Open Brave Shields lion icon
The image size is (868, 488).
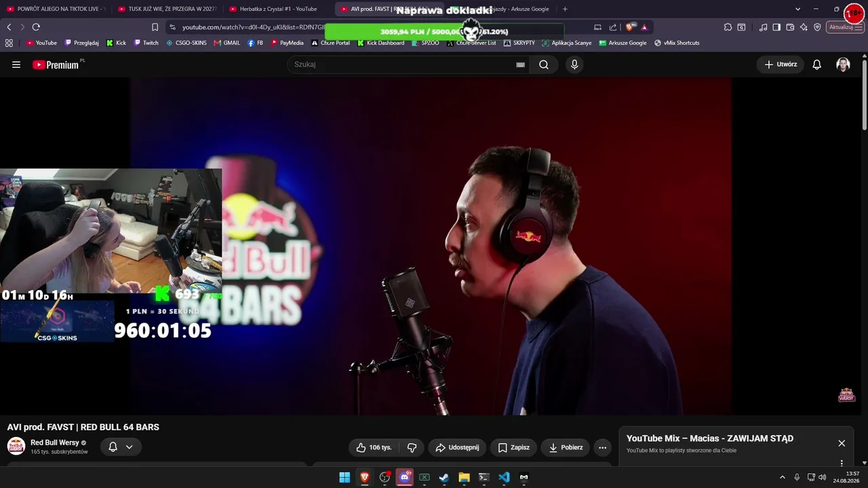pyautogui.click(x=631, y=27)
